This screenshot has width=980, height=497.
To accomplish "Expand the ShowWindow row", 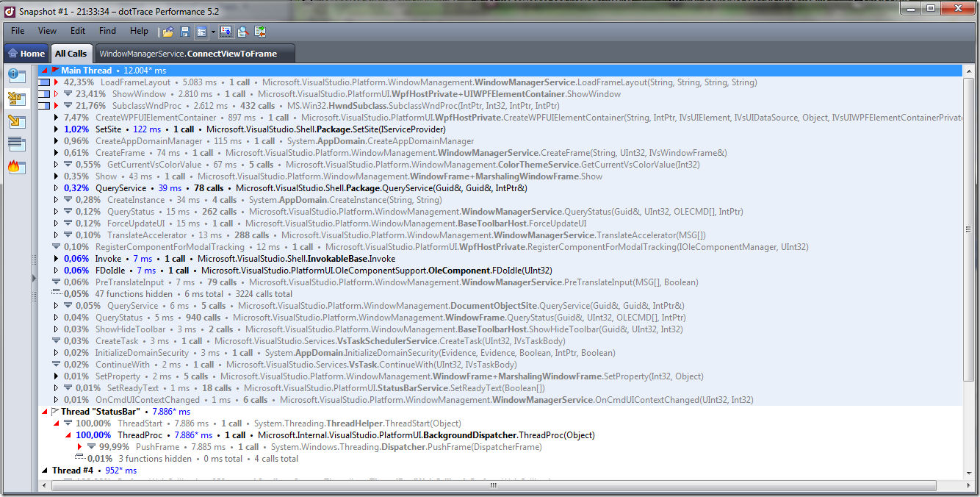I will click(56, 94).
